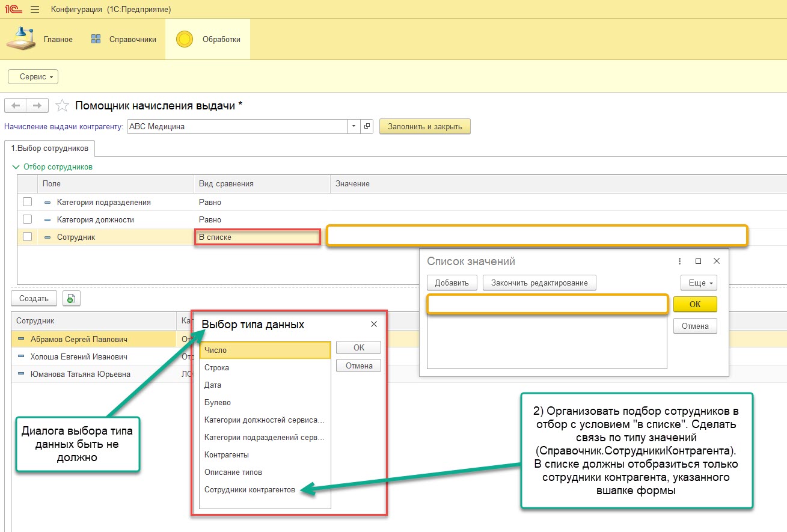
Task: Open the three-dot menu in Список значений dialog
Action: (679, 261)
